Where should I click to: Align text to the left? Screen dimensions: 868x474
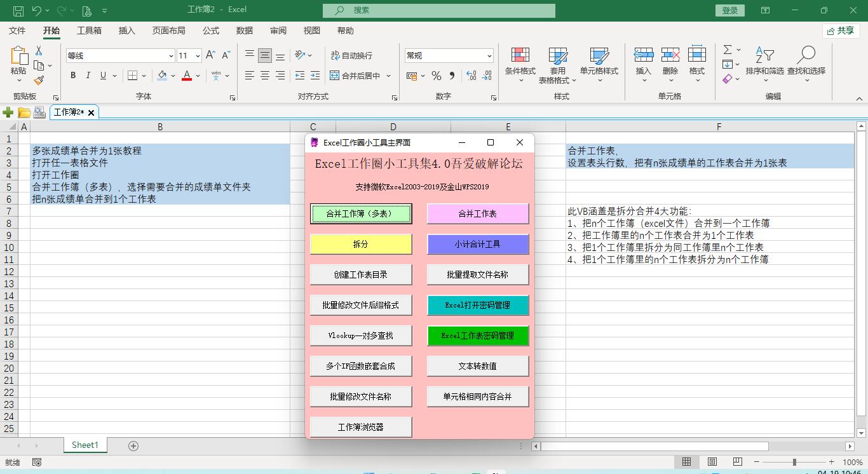coord(250,76)
